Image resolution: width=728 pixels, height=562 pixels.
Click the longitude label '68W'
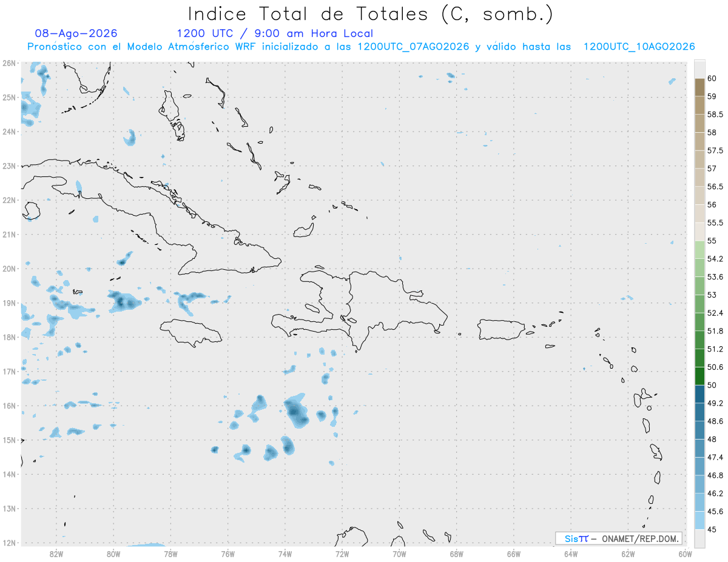[456, 554]
